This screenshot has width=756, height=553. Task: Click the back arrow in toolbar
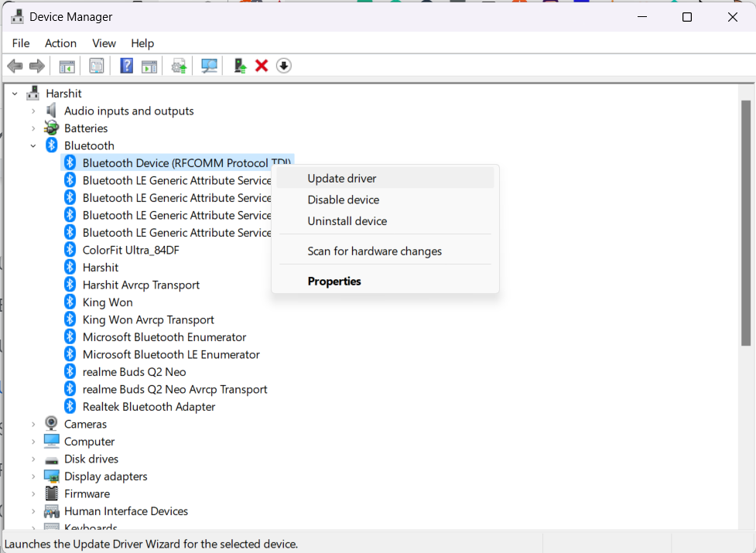click(15, 66)
